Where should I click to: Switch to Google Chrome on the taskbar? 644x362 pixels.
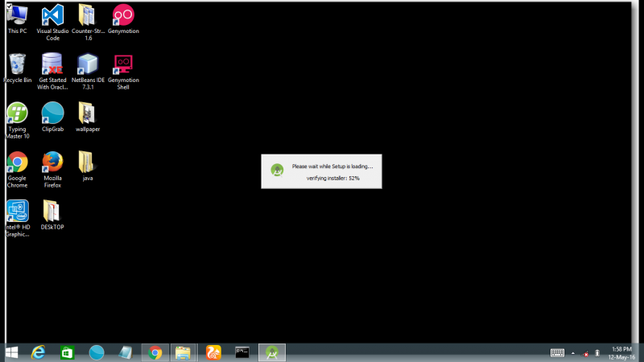click(155, 352)
